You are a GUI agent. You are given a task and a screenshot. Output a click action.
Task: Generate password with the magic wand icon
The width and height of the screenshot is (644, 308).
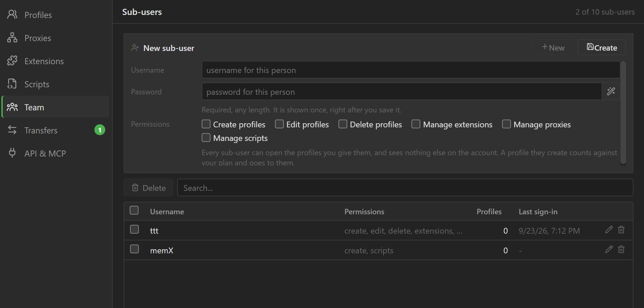[611, 91]
